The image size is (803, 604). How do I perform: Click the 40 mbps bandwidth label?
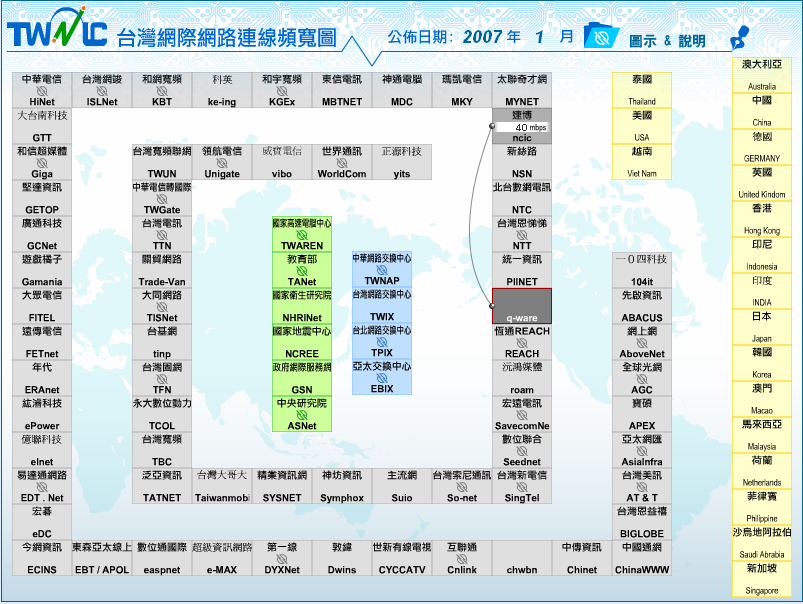522,127
